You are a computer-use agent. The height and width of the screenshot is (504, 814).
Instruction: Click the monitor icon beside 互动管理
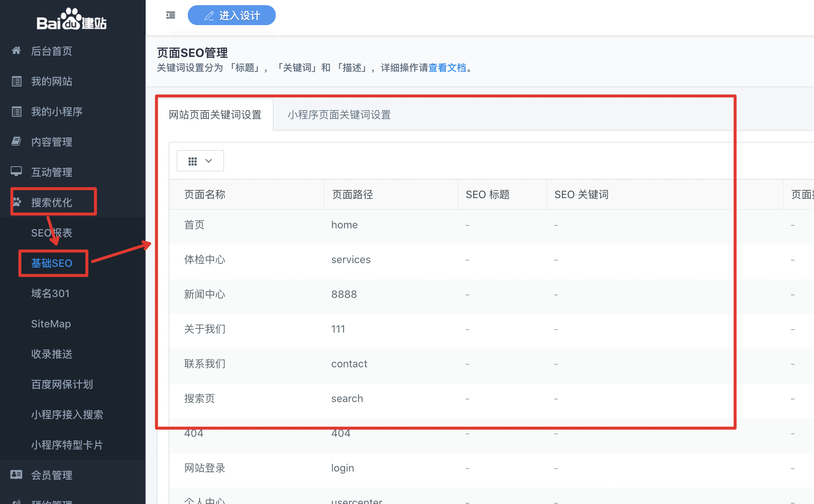point(16,171)
